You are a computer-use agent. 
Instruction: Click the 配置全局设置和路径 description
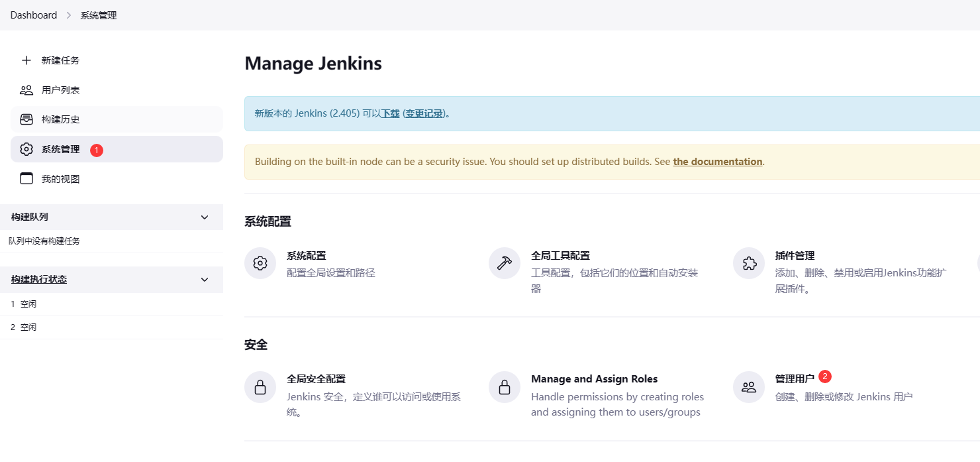pyautogui.click(x=331, y=273)
